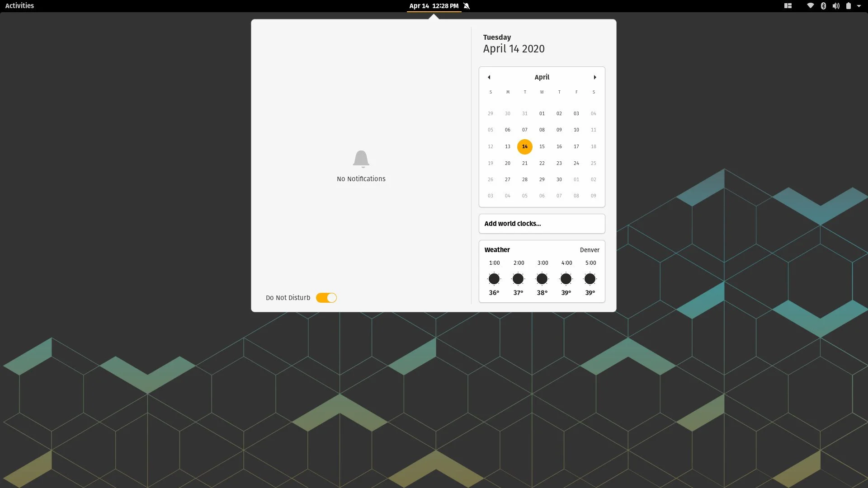The height and width of the screenshot is (488, 868).
Task: Click the previous month arrow in calendar
Action: point(489,77)
